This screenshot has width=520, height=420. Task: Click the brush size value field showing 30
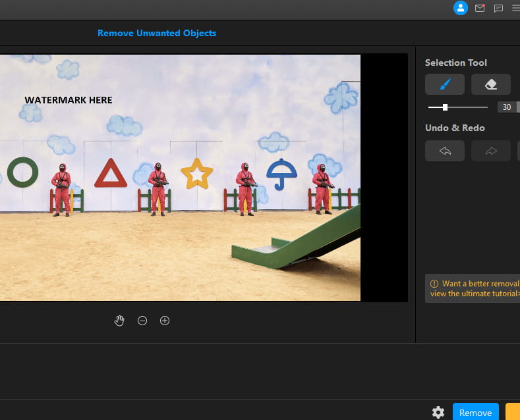click(x=506, y=107)
